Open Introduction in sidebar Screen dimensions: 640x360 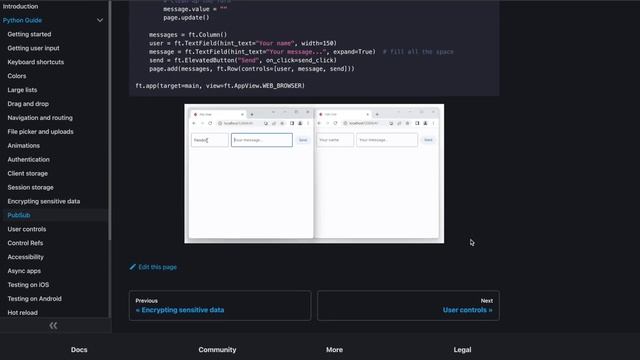20,7
